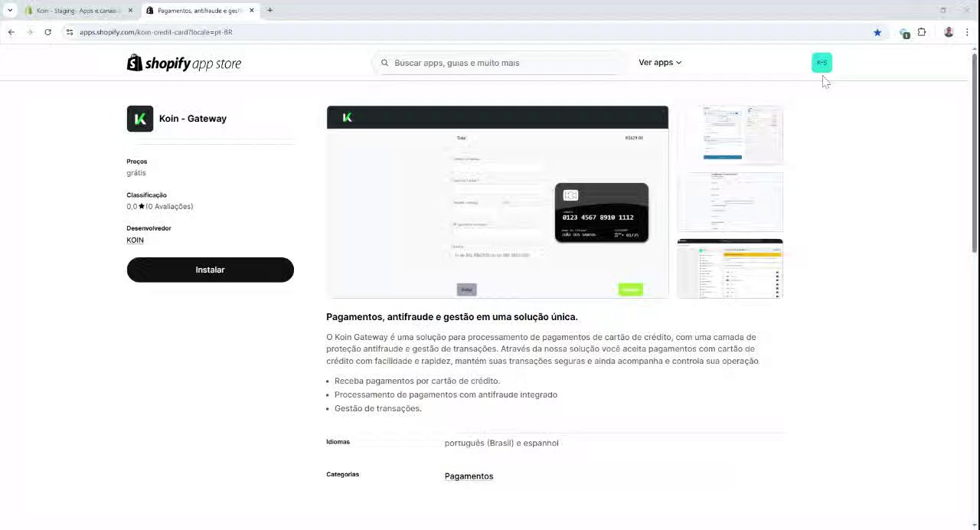
Task: Click the page vertical scrollbar
Action: 975,153
